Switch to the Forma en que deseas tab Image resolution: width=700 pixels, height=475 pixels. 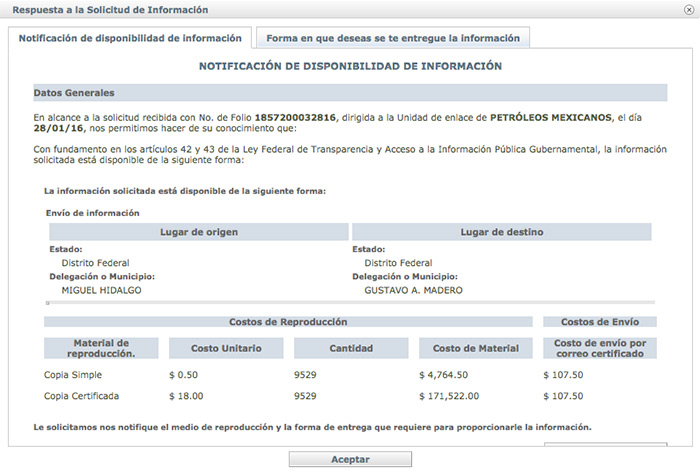tap(392, 38)
